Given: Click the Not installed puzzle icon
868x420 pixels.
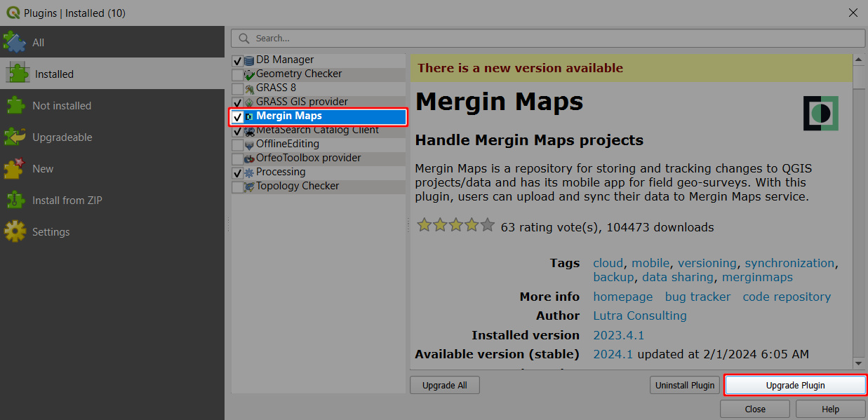Looking at the screenshot, I should [x=14, y=105].
